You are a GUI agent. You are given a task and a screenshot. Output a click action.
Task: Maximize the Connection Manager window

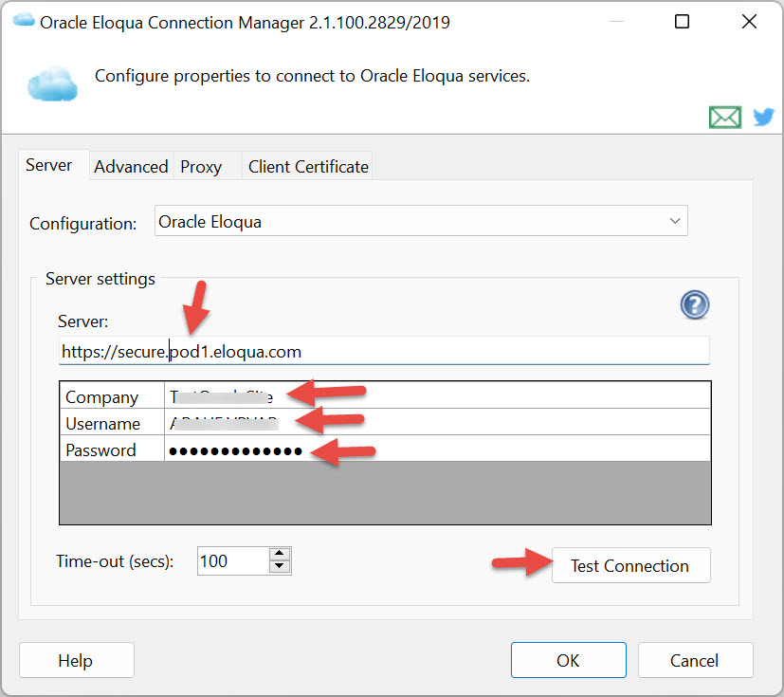coord(682,22)
